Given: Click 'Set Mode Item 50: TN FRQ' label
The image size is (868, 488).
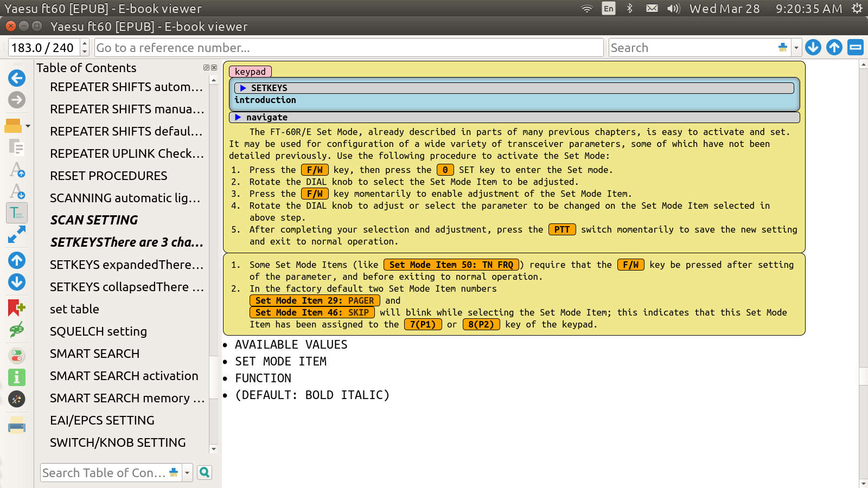Looking at the screenshot, I should coord(451,265).
